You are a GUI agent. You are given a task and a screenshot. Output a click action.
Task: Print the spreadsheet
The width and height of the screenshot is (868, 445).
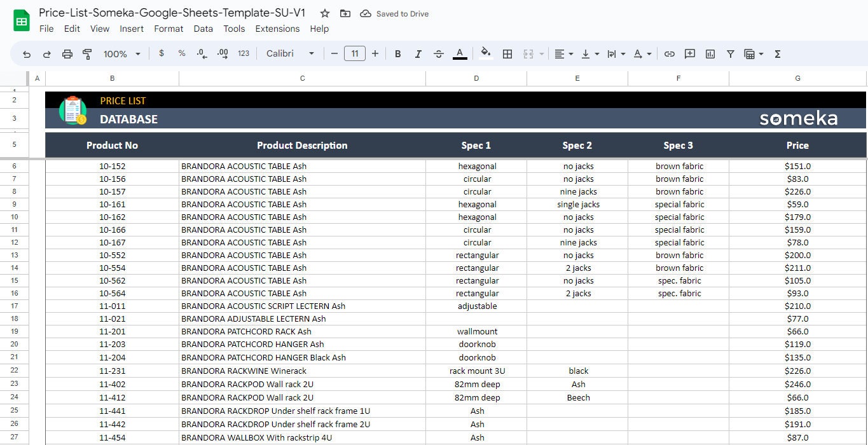tap(67, 53)
